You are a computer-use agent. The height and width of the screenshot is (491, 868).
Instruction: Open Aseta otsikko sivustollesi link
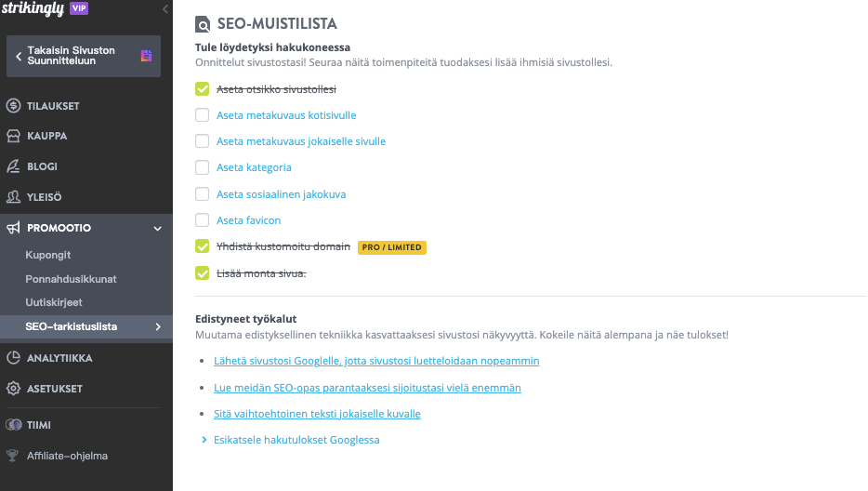pyautogui.click(x=276, y=89)
